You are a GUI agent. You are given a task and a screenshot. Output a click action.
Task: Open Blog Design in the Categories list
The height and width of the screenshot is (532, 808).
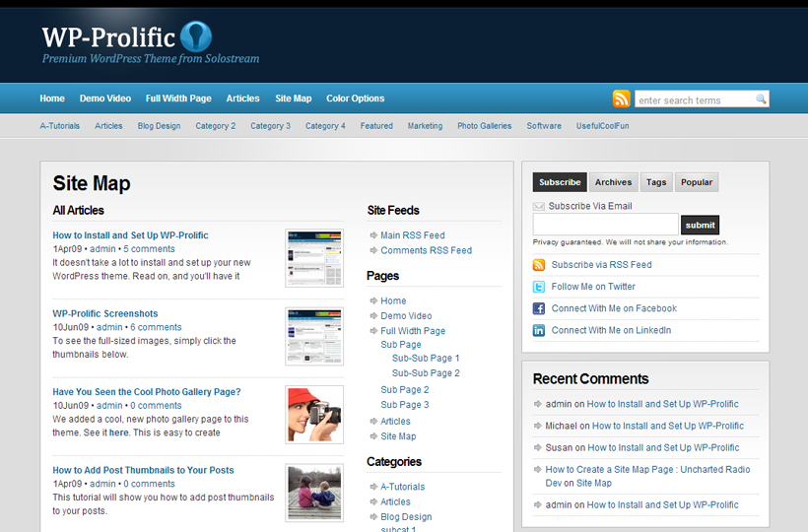click(x=406, y=516)
